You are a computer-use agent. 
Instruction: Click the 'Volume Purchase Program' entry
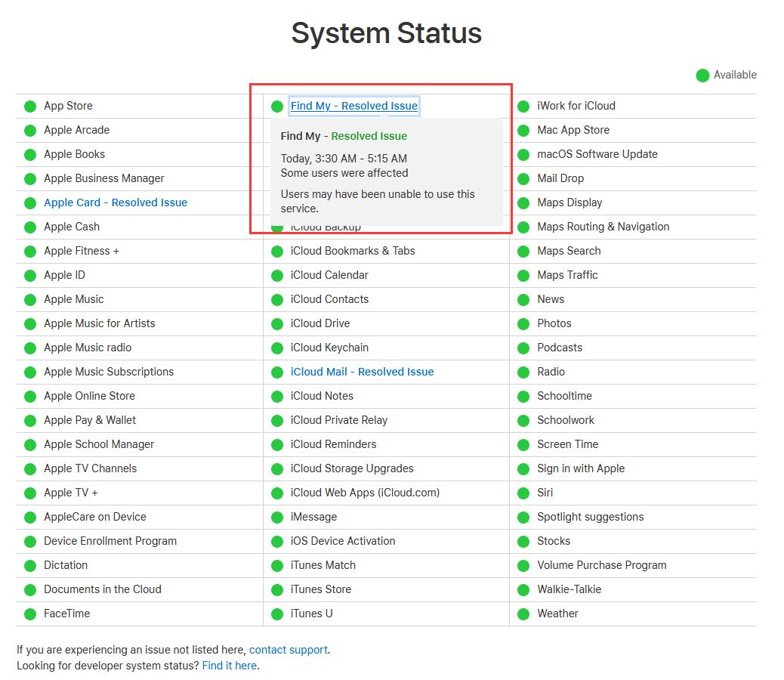tap(602, 565)
